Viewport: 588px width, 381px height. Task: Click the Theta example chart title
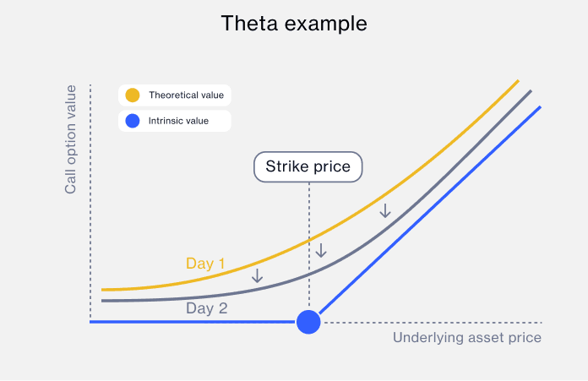[x=294, y=24]
